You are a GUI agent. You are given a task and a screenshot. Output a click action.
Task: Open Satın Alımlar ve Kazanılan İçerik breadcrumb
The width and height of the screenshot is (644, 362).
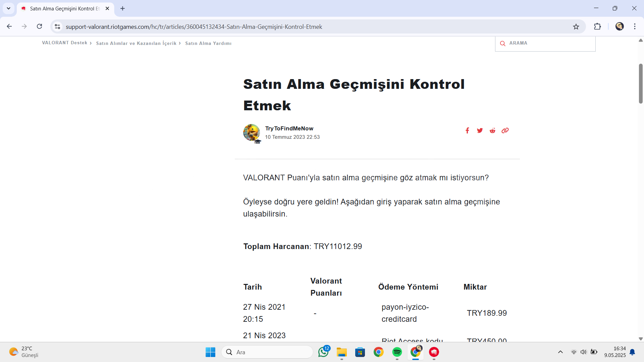pos(136,43)
